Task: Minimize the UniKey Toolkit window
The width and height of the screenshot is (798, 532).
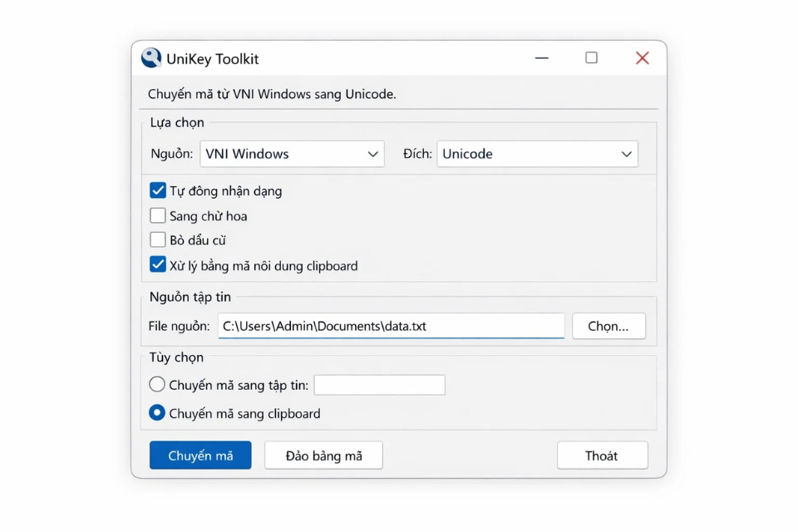Action: pyautogui.click(x=541, y=57)
